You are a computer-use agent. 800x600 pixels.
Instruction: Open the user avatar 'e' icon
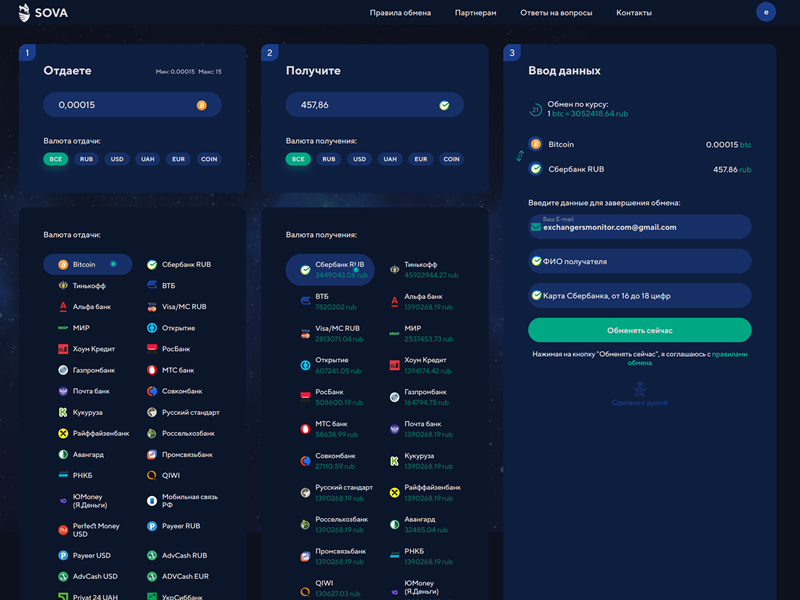click(x=765, y=12)
